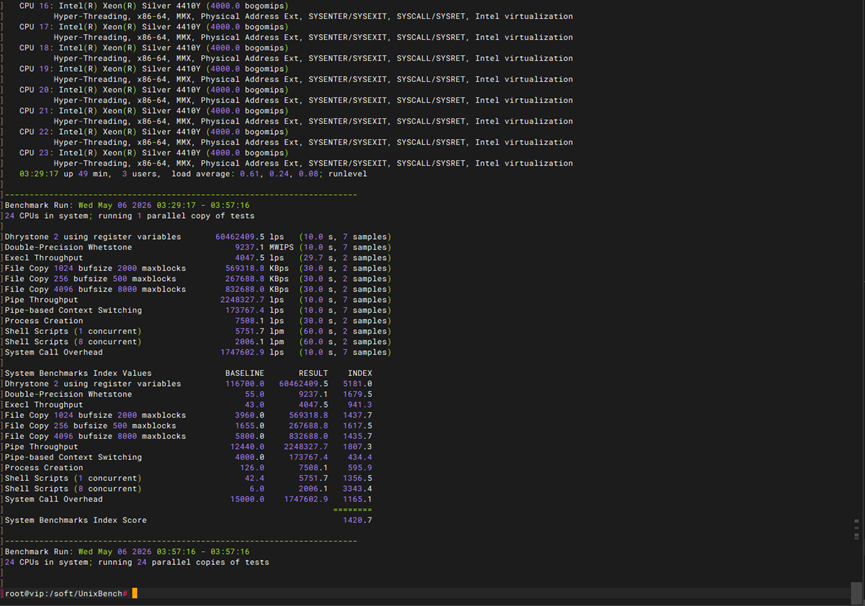Viewport: 865px width, 606px height.
Task: Click the INDEX column header
Action: click(360, 373)
